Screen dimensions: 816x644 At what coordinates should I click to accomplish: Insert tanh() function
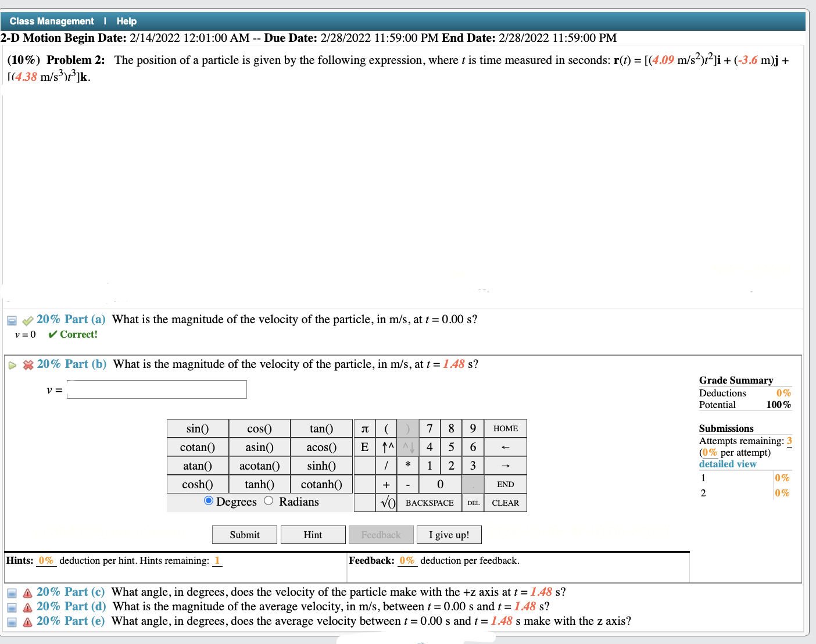(x=259, y=484)
